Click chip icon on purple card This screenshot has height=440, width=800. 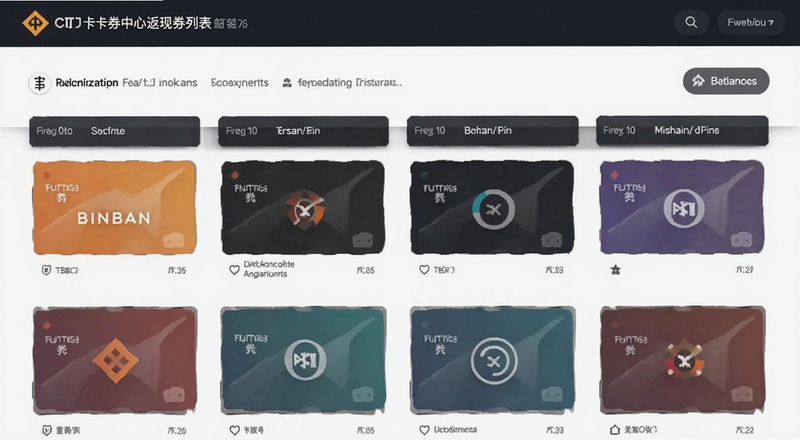741,240
